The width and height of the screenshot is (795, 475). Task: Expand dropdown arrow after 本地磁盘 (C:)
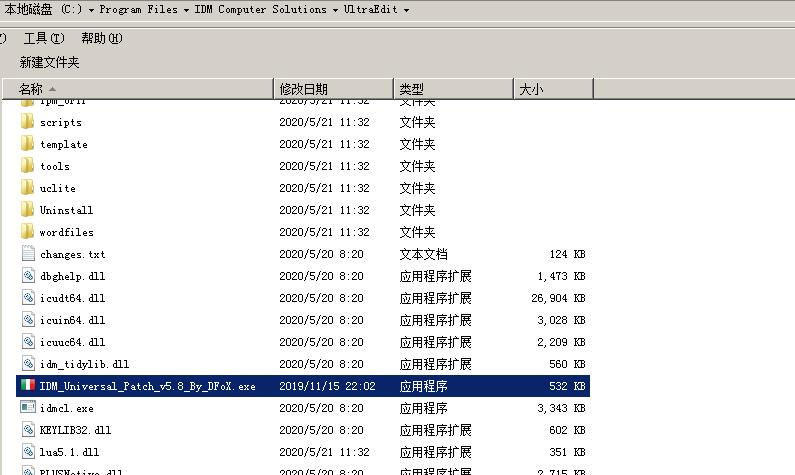click(91, 10)
